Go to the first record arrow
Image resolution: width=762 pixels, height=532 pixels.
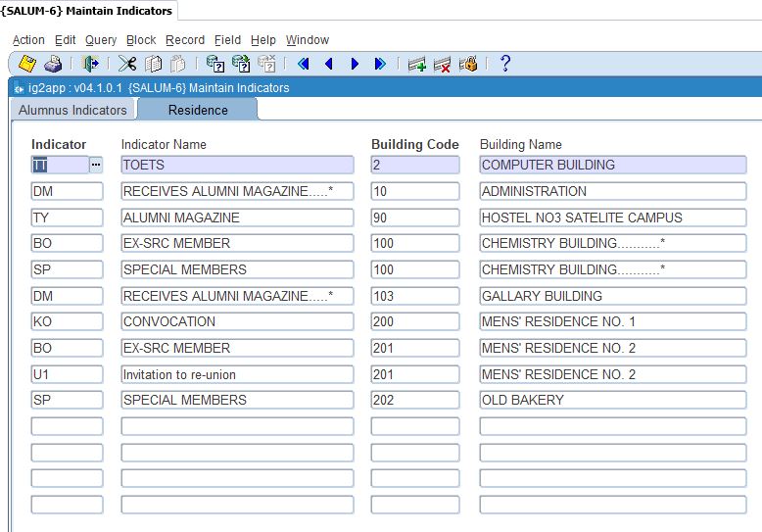point(303,65)
